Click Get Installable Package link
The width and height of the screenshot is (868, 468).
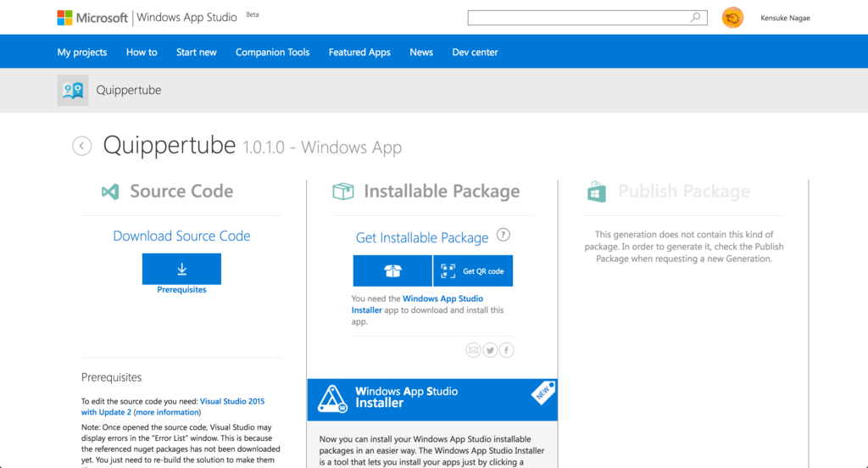pos(422,237)
